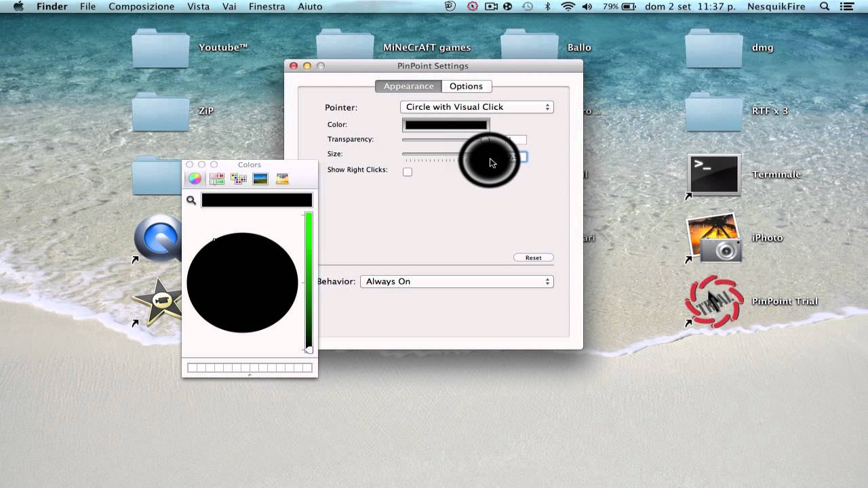Open the color wheel picker in Colors
Image resolution: width=868 pixels, height=488 pixels.
195,179
